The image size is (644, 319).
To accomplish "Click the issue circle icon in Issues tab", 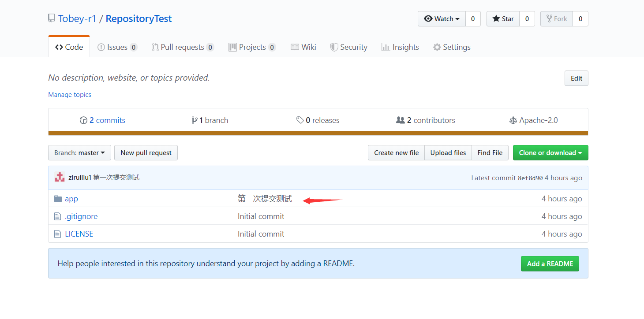I will point(101,47).
